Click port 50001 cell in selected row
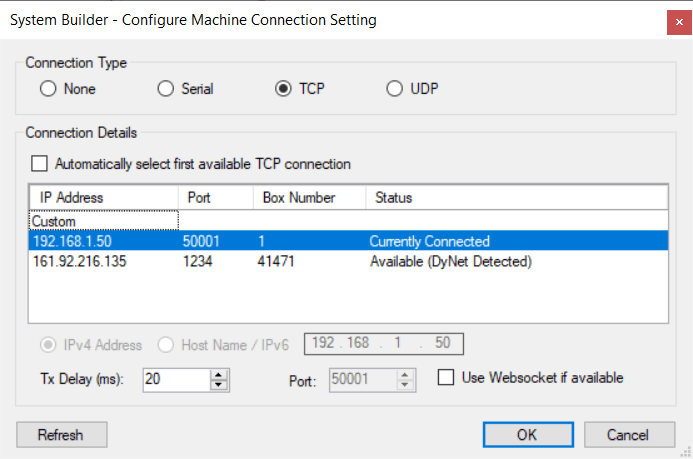This screenshot has width=693, height=459. tap(201, 241)
